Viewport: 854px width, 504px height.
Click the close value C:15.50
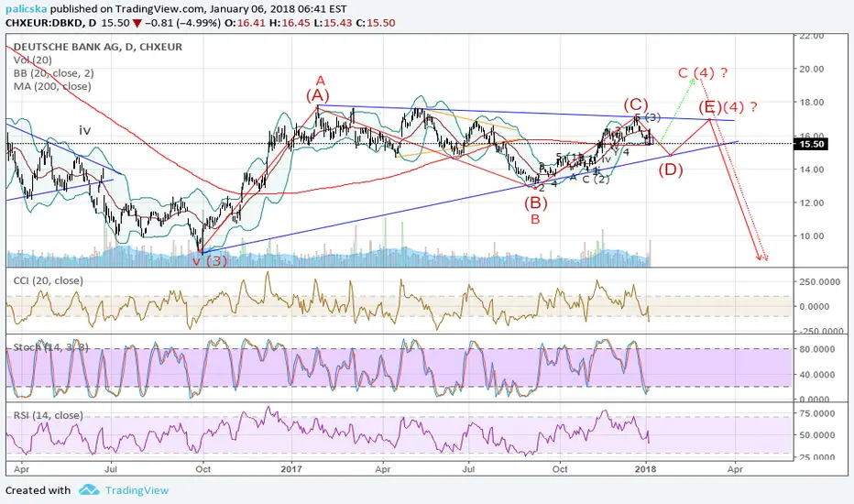375,23
